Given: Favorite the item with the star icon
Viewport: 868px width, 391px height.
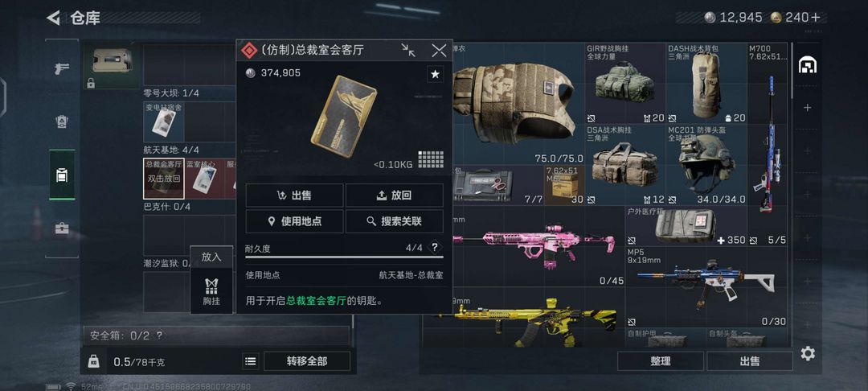Looking at the screenshot, I should pyautogui.click(x=435, y=74).
